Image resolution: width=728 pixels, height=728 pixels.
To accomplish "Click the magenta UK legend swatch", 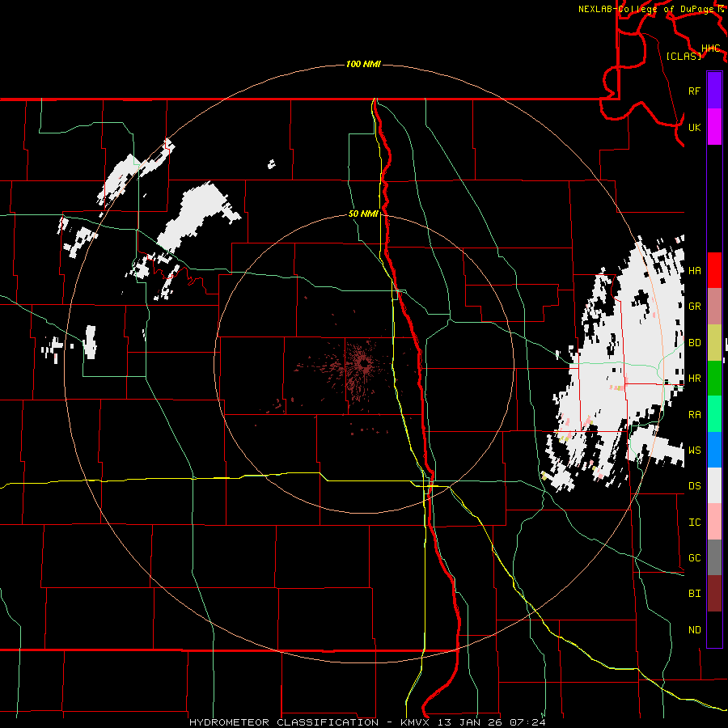I will tap(714, 127).
